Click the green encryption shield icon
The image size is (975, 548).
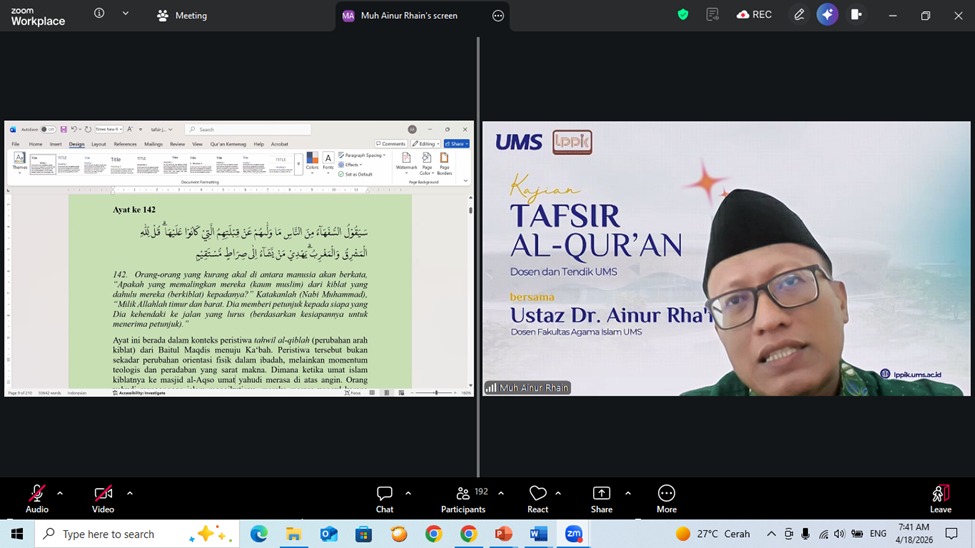(x=683, y=15)
